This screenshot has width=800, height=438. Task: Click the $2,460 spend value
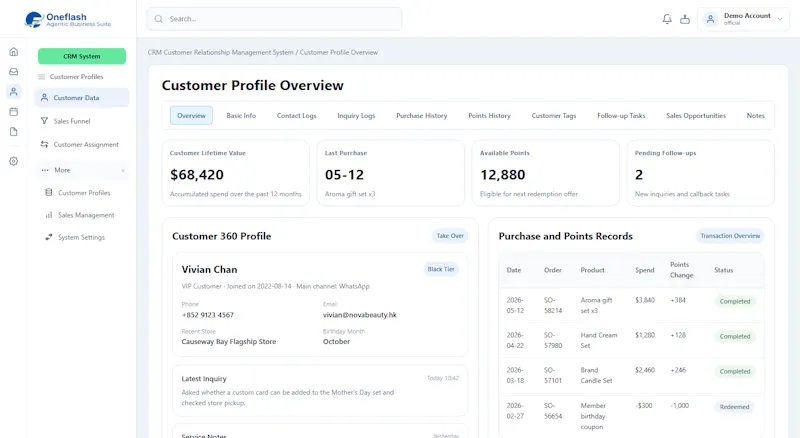645,370
